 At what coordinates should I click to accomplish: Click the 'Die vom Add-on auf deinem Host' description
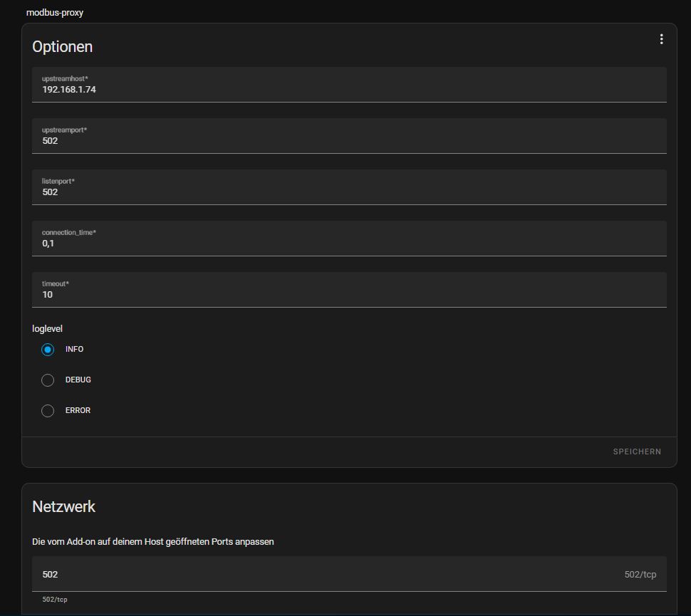(153, 541)
